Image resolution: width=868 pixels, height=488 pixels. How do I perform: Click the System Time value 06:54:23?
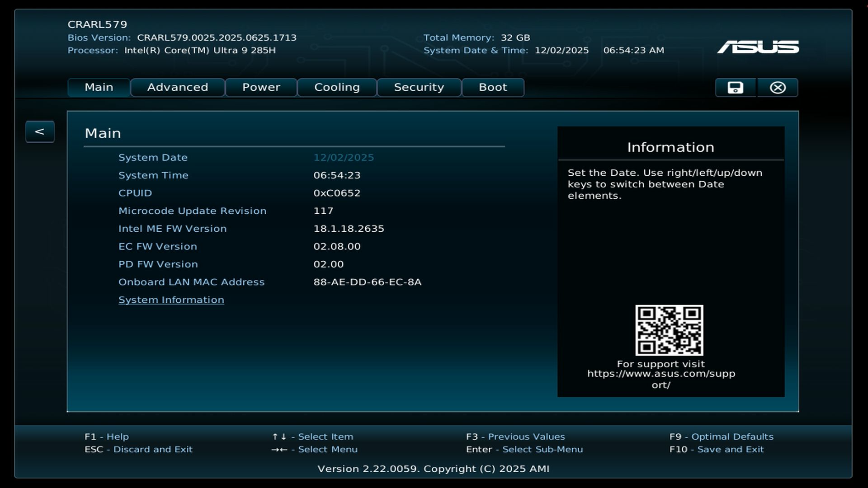(x=337, y=175)
